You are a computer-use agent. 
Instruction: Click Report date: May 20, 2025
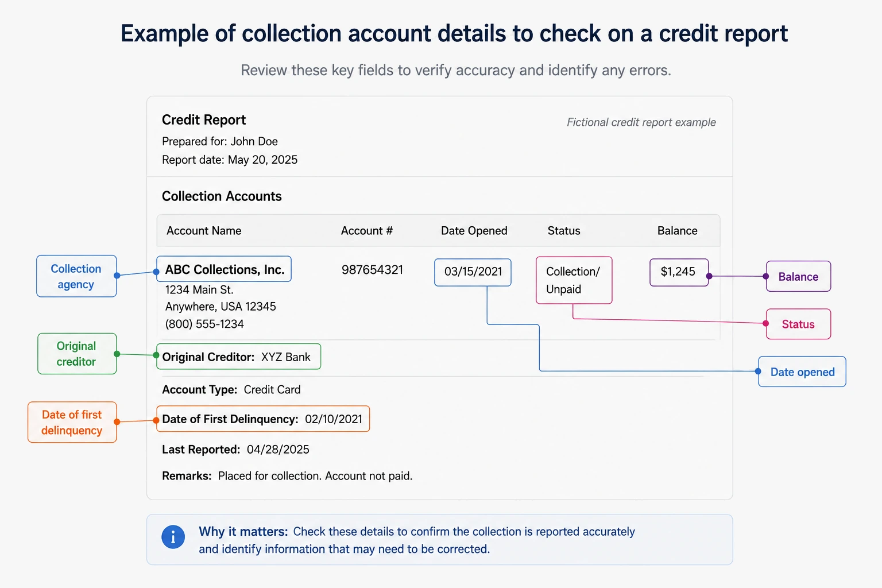(230, 160)
